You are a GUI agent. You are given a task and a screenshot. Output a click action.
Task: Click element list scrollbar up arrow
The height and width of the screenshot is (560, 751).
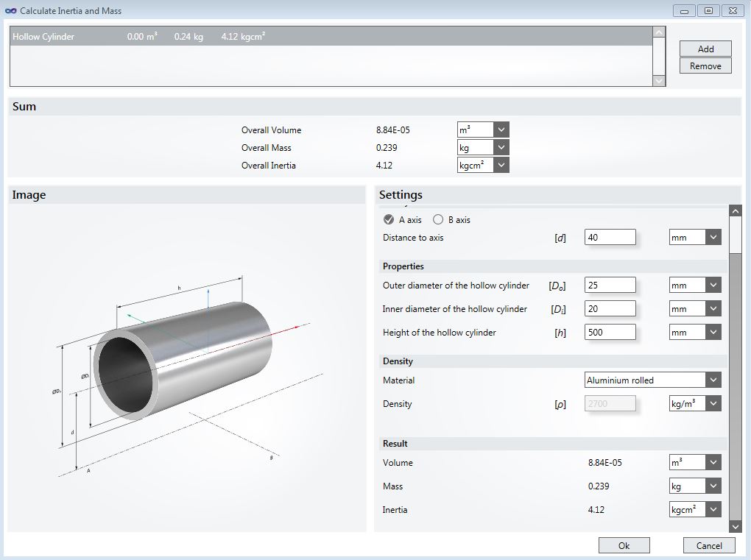tap(659, 32)
